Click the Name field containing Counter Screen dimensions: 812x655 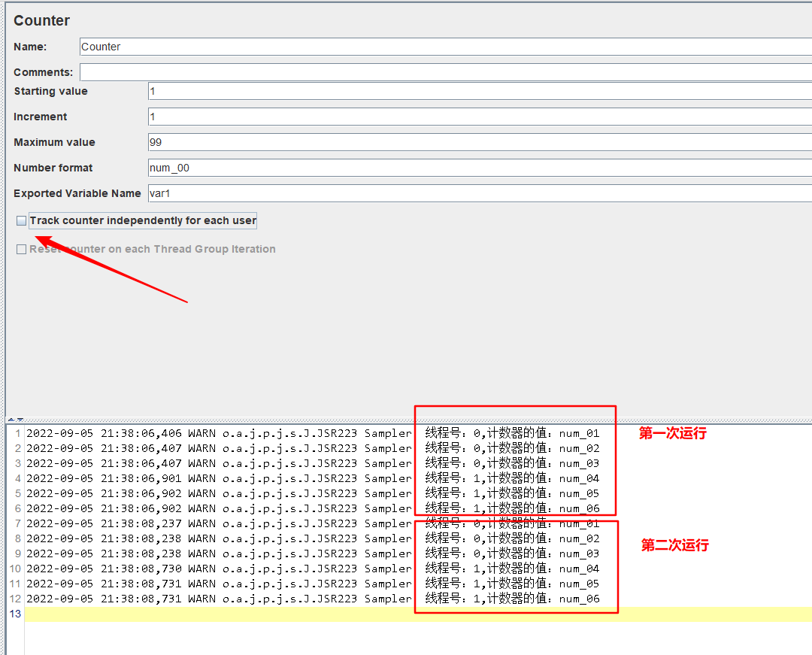pos(444,47)
